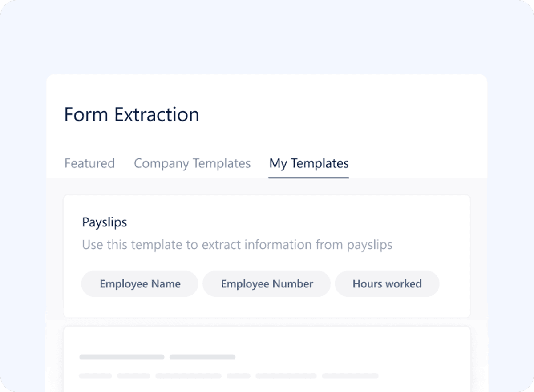Click the Payslips template description text
Image resolution: width=534 pixels, height=392 pixels.
coord(237,245)
